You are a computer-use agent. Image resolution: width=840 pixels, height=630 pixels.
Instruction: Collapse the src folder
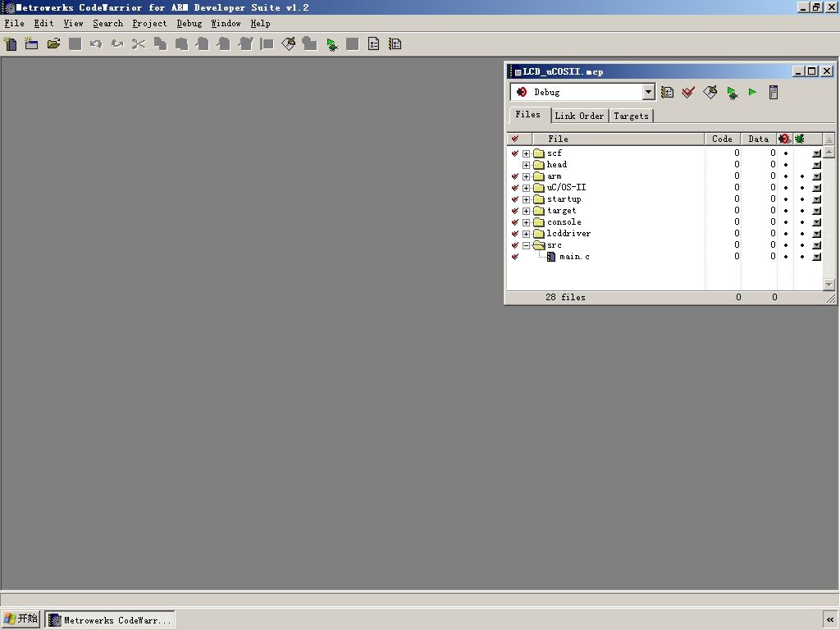[x=526, y=245]
